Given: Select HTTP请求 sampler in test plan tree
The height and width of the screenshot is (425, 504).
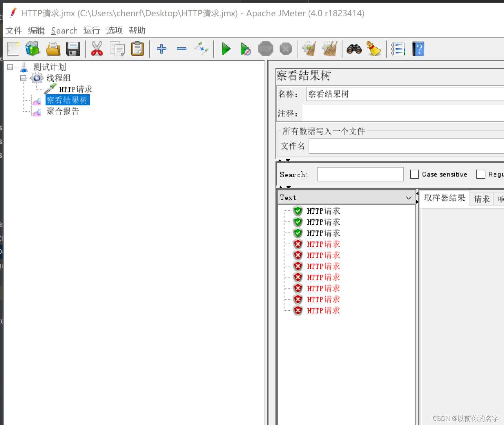Looking at the screenshot, I should coord(76,89).
